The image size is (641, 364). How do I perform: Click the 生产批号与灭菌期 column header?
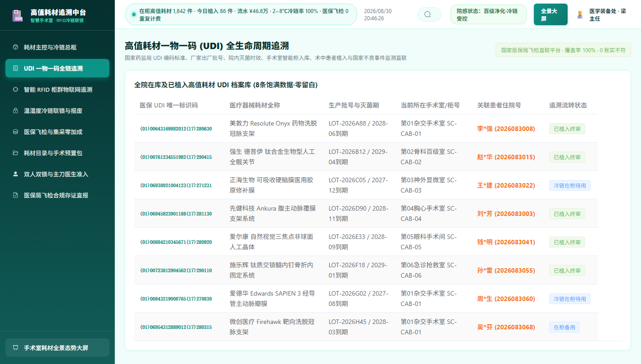click(354, 105)
